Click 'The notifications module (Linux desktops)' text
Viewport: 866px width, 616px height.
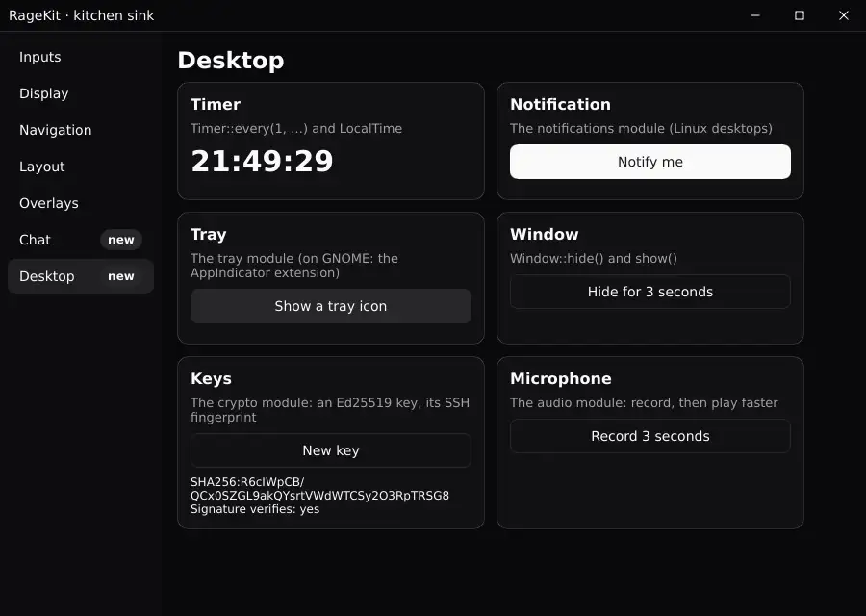tap(641, 129)
